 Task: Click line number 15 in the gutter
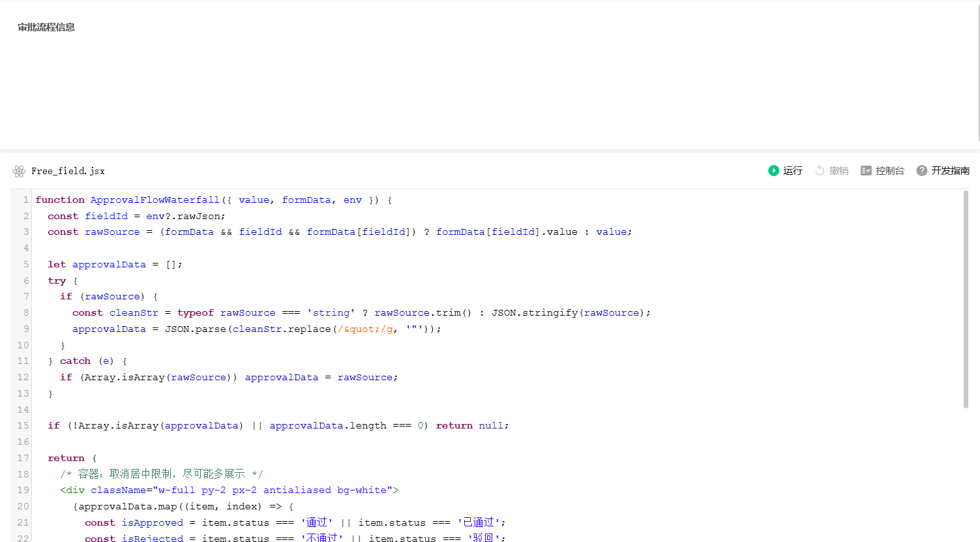[23, 425]
